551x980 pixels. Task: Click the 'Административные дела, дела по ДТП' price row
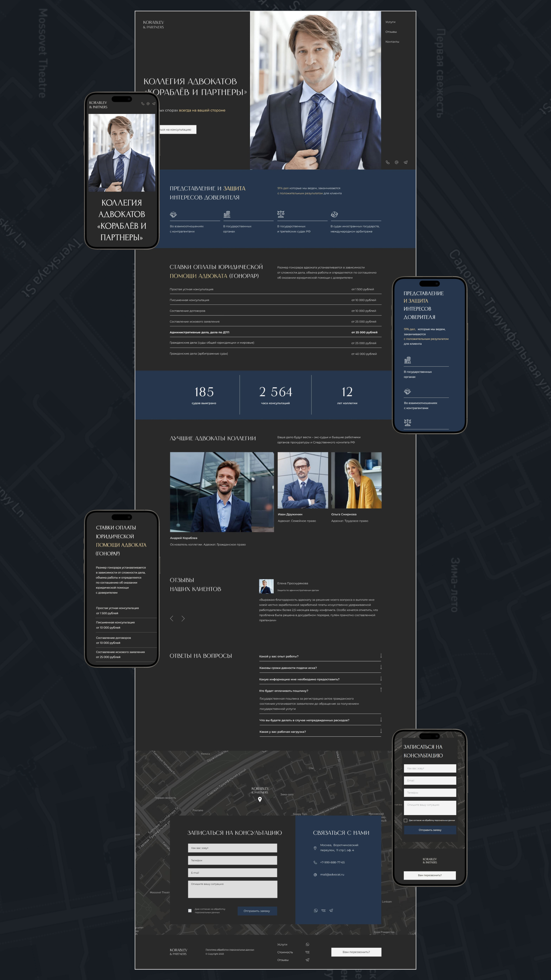275,332
